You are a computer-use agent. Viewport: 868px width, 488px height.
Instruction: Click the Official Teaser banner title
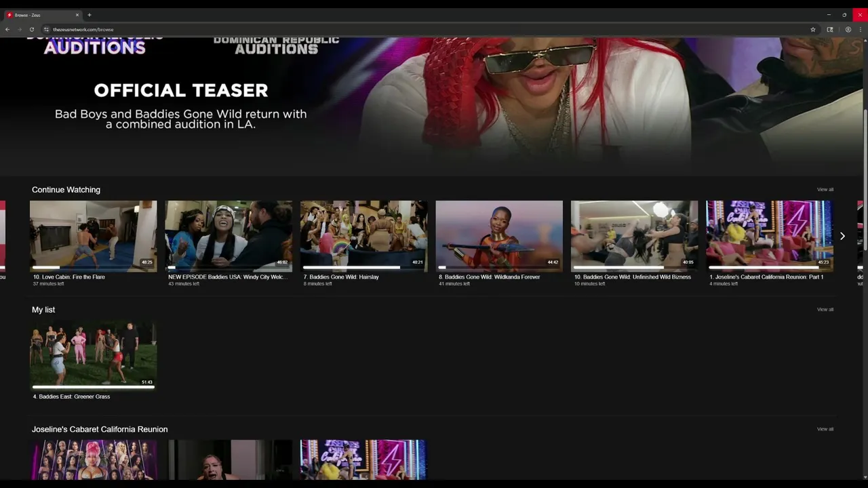[x=180, y=90]
